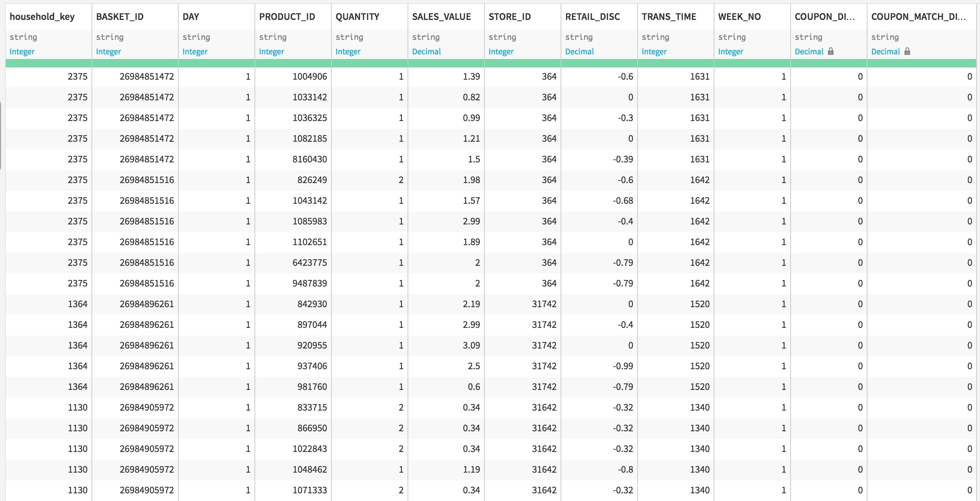Select the TRANS_TIME column header
The width and height of the screenshot is (980, 501).
pos(669,17)
